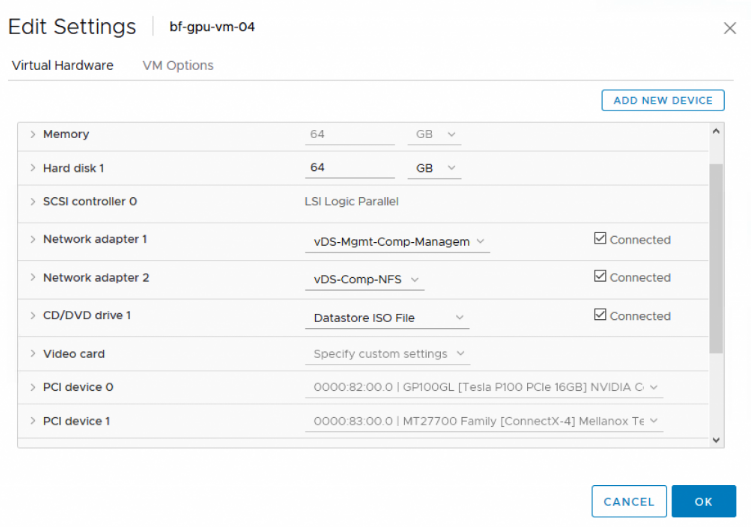751x527 pixels.
Task: Click the Hard disk 1 size field
Action: pyautogui.click(x=349, y=168)
